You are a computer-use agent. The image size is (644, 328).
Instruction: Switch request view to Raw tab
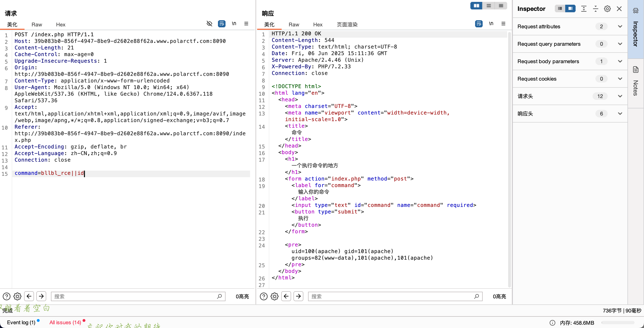37,25
